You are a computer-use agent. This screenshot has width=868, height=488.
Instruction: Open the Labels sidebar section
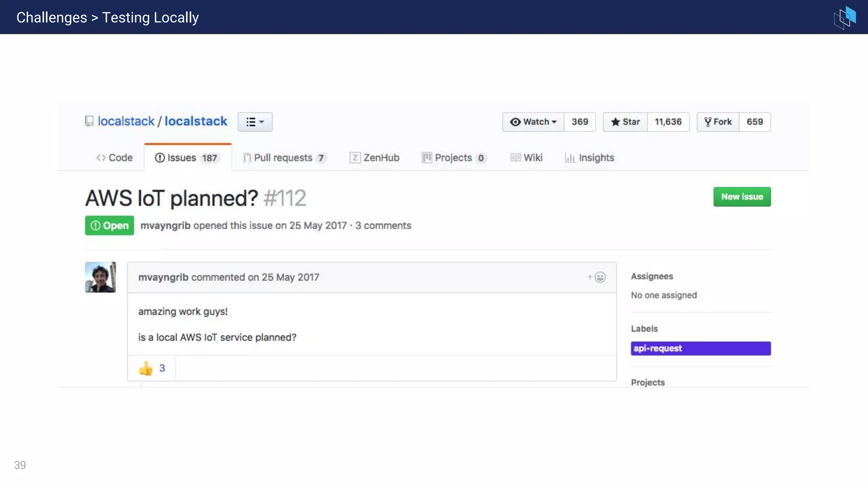(x=644, y=329)
